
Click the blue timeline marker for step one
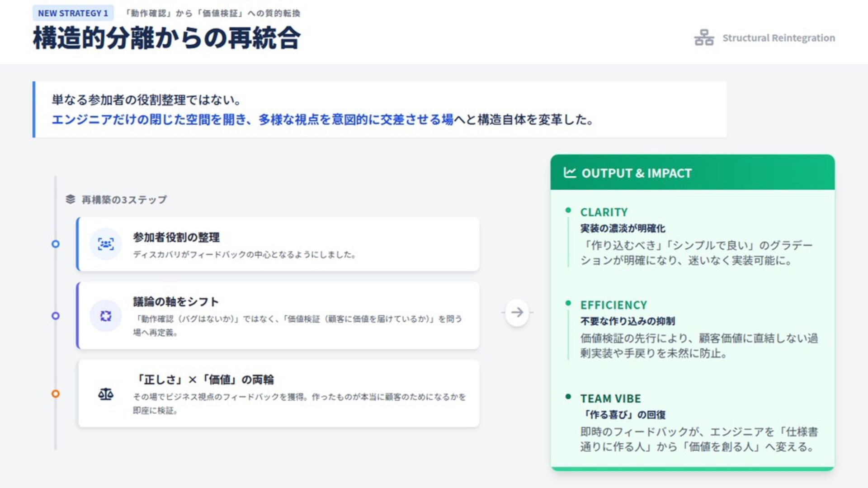coord(56,244)
